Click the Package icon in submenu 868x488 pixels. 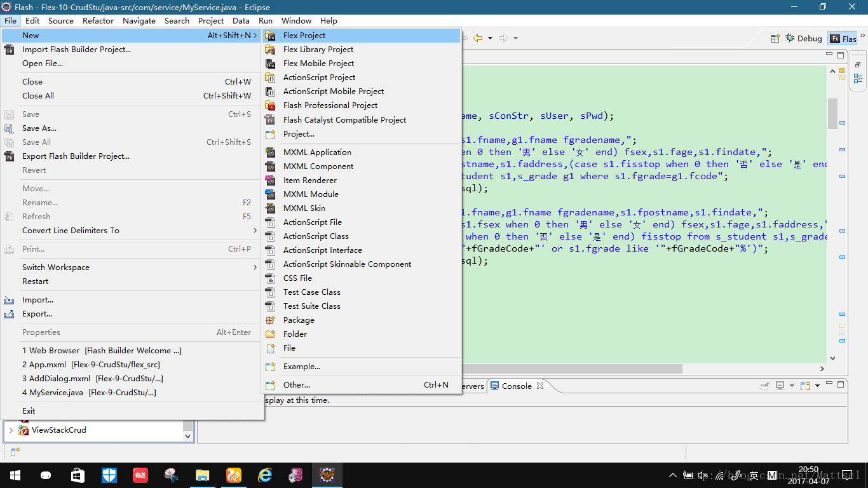pyautogui.click(x=271, y=320)
